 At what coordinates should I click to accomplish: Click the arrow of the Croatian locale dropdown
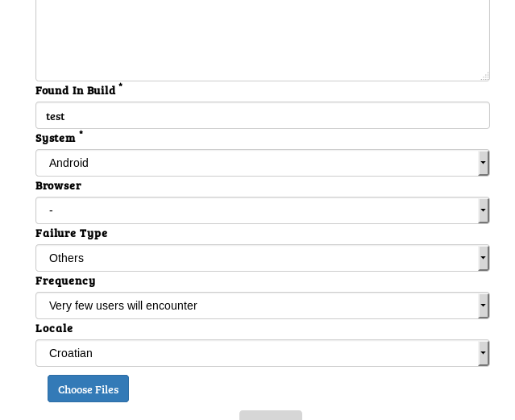coord(483,353)
